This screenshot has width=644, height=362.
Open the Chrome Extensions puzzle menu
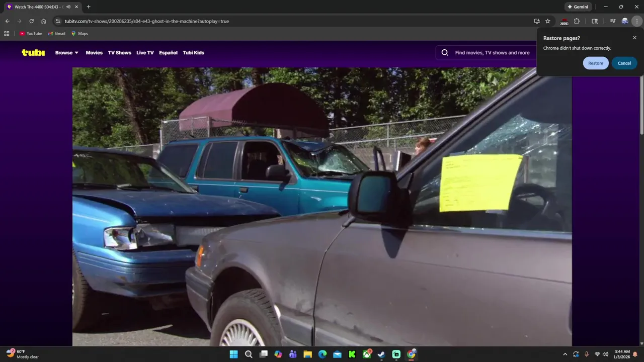(577, 21)
